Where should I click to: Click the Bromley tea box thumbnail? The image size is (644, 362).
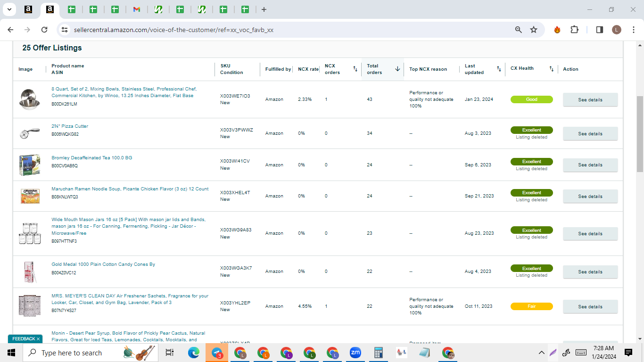(x=30, y=165)
